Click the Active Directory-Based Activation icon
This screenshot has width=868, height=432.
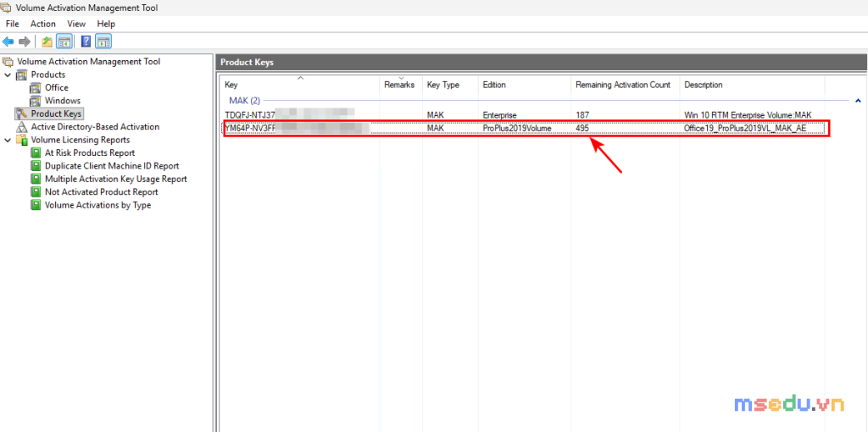(21, 127)
